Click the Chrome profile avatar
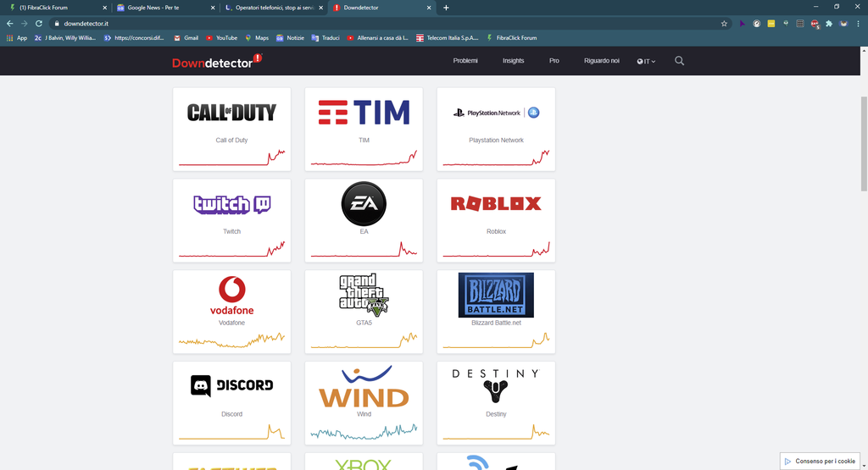This screenshot has width=868, height=470. (843, 24)
